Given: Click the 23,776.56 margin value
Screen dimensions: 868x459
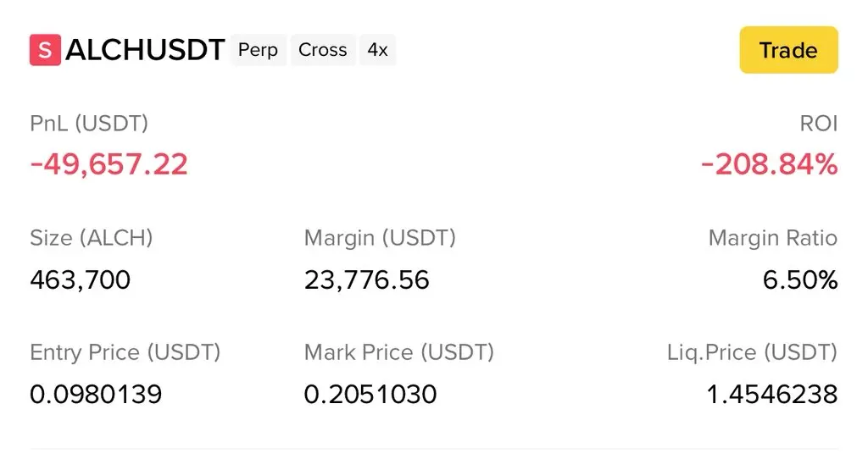Looking at the screenshot, I should point(367,279).
